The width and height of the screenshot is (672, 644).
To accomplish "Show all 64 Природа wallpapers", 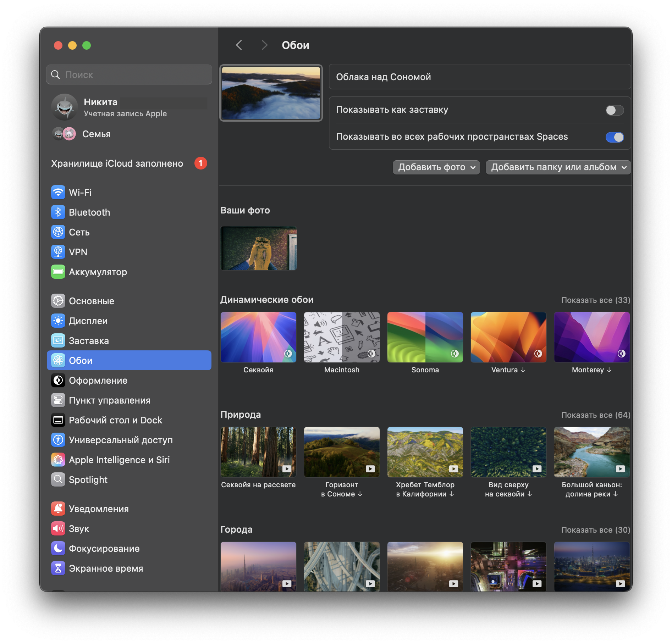I will point(596,415).
